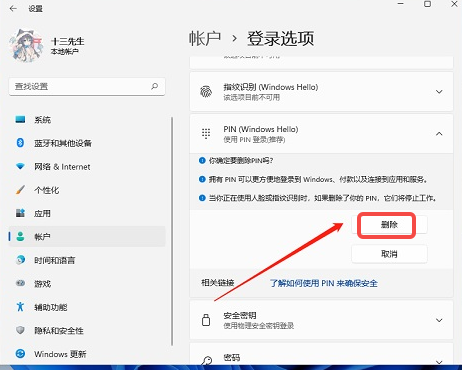Open 游戏 settings
The image size is (462, 370).
tap(87, 284)
